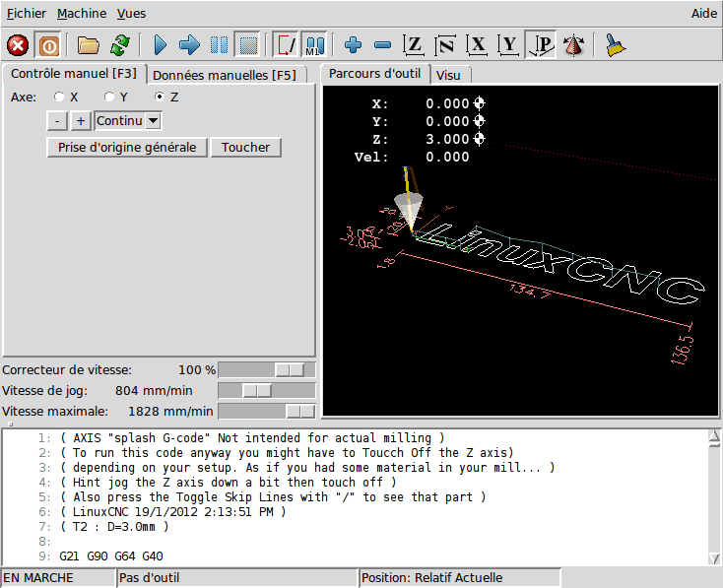Open the Fichier menu
Screen dimensions: 723x588
pyautogui.click(x=27, y=14)
